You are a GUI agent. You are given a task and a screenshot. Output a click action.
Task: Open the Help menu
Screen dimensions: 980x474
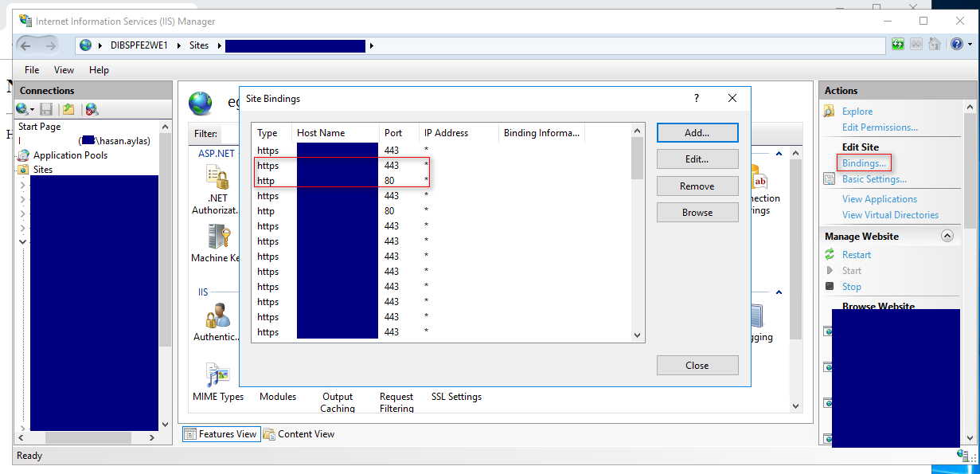coord(99,70)
